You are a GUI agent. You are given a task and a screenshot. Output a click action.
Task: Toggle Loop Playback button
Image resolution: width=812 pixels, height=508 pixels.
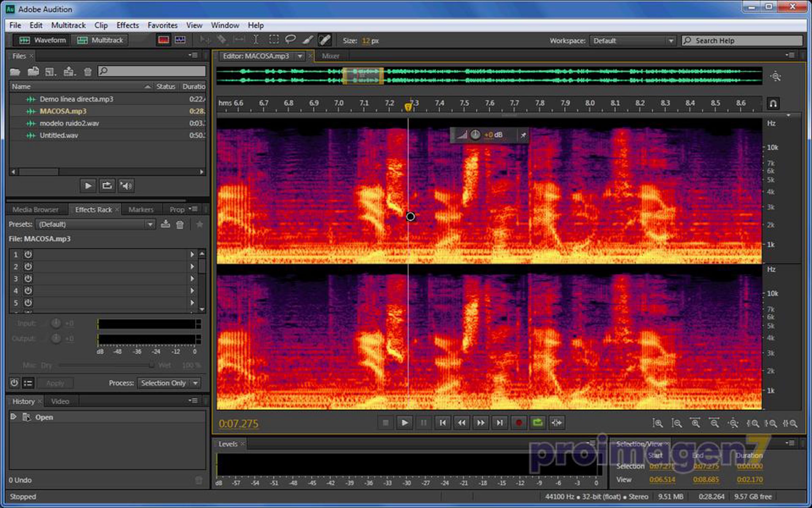click(x=538, y=423)
